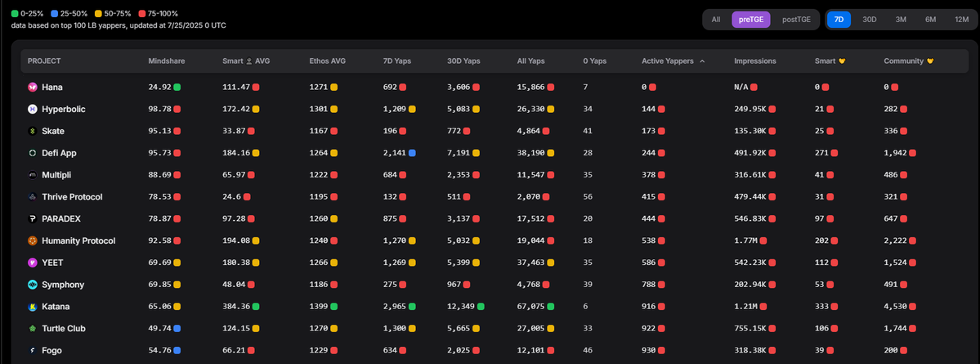Screen dimensions: 980x364
Task: Click the Hana project logo icon
Action: pos(33,88)
